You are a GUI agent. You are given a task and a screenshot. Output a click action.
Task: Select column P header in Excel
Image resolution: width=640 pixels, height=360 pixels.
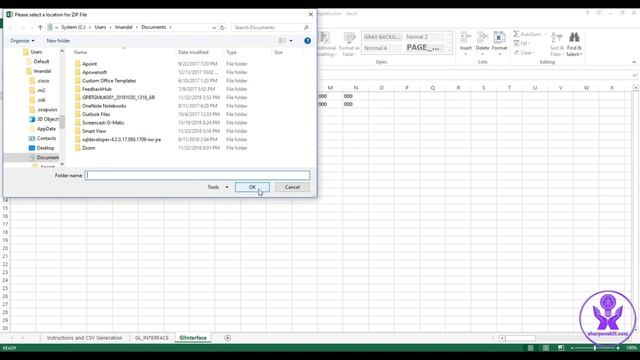click(x=407, y=88)
